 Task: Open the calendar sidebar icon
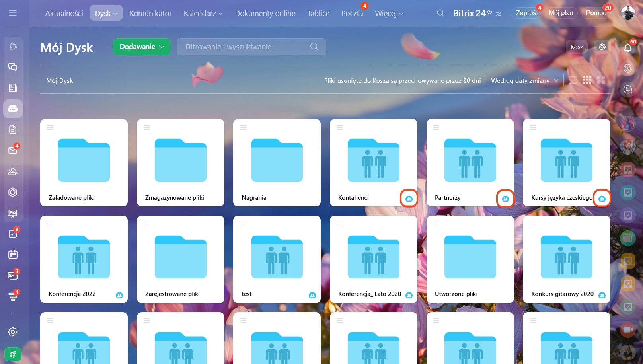pyautogui.click(x=13, y=255)
